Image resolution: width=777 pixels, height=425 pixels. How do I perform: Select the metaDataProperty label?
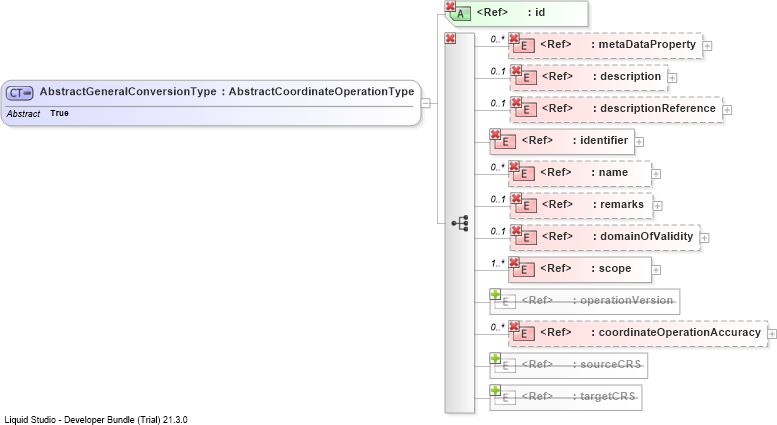[644, 45]
